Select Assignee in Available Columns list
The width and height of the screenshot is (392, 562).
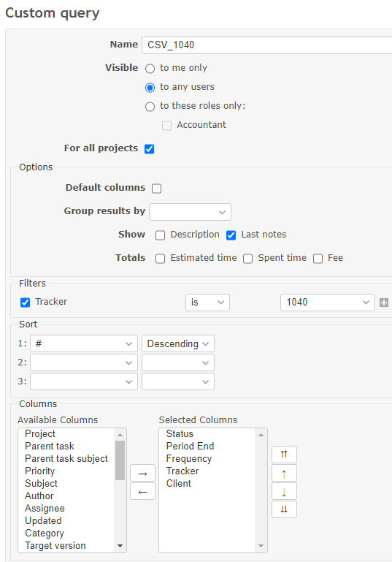pos(45,508)
